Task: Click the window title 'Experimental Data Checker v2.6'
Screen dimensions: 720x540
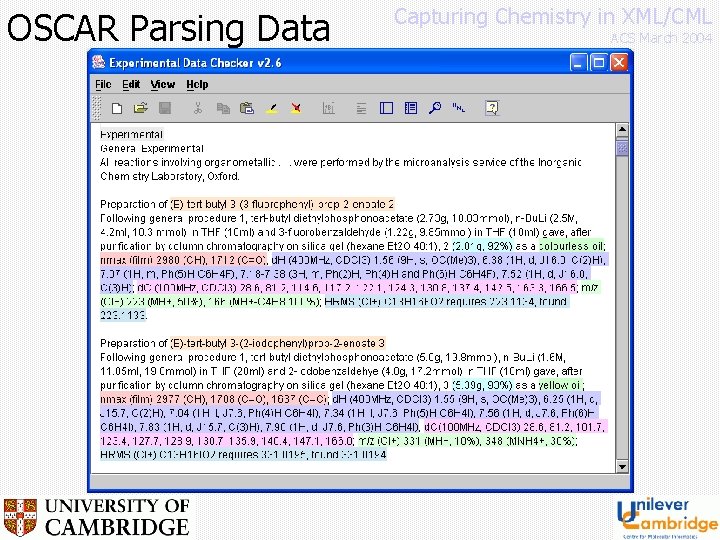Action: 195,62
